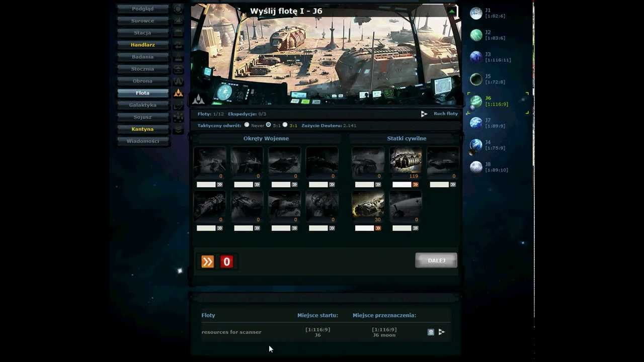Click the Podgląd overview icon beside the menu
This screenshot has height=362, width=644.
click(178, 9)
